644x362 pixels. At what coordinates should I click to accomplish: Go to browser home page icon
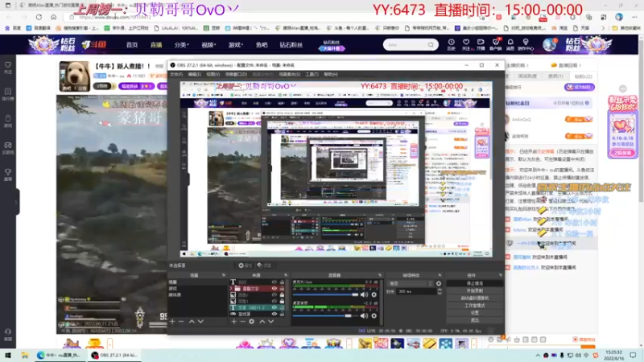tap(54, 17)
